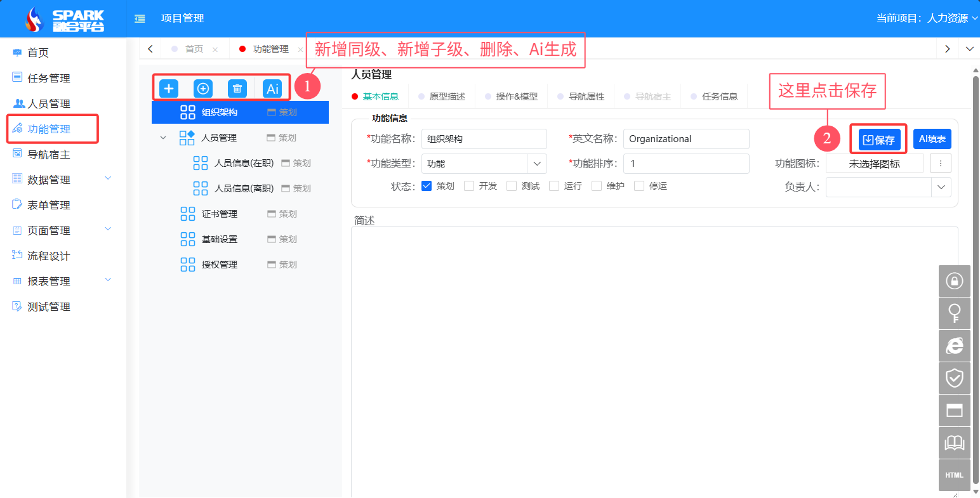
Task: Expand the 报表管理 sidebar menu
Action: point(108,280)
